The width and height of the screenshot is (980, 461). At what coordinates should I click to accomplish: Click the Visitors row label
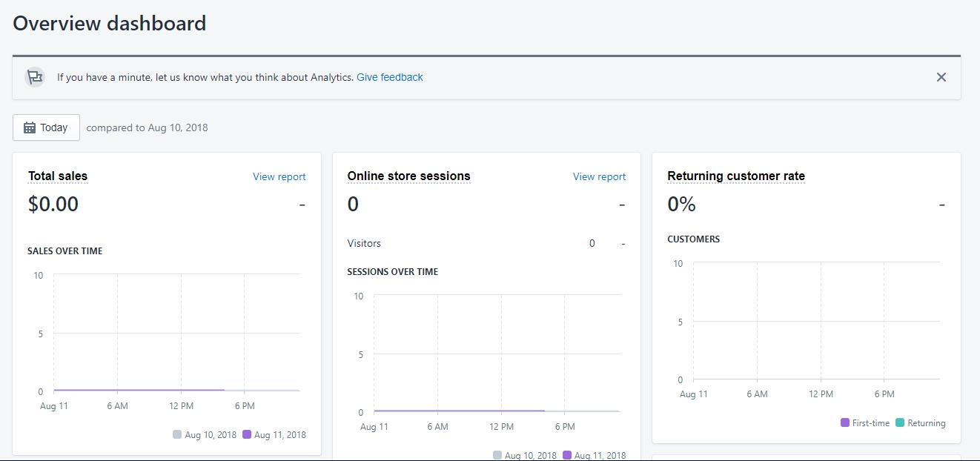point(364,243)
